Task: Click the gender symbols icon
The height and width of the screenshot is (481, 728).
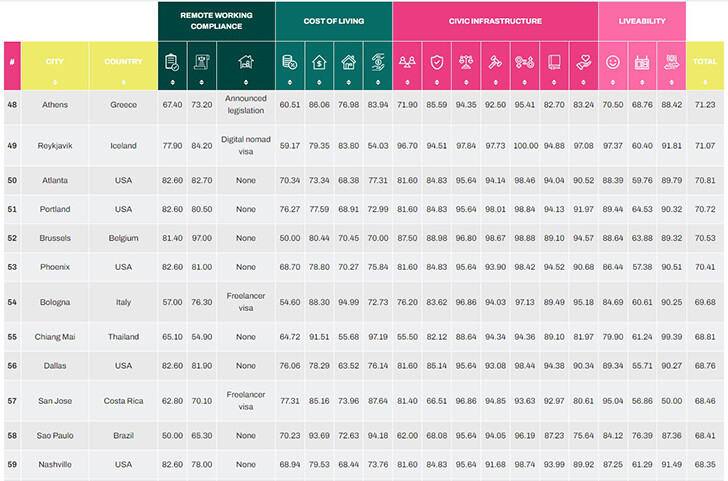Action: (x=524, y=62)
